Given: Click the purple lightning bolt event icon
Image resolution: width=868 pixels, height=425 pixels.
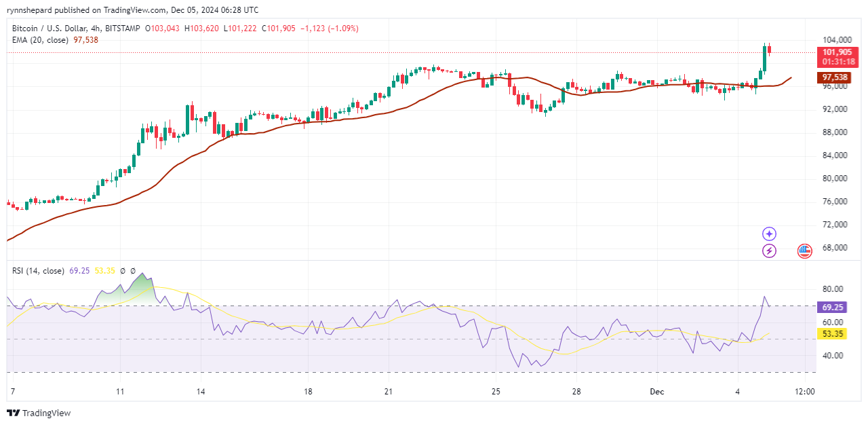Looking at the screenshot, I should tap(769, 251).
